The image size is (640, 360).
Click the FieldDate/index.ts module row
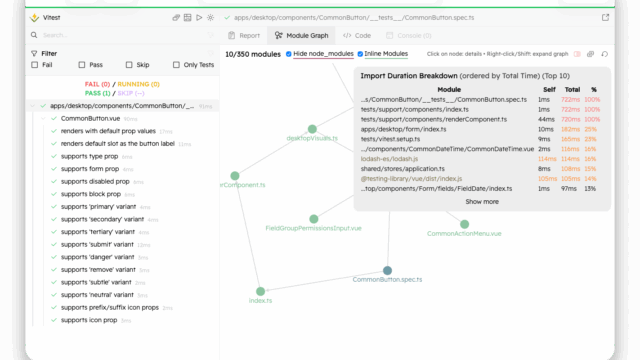click(481, 189)
